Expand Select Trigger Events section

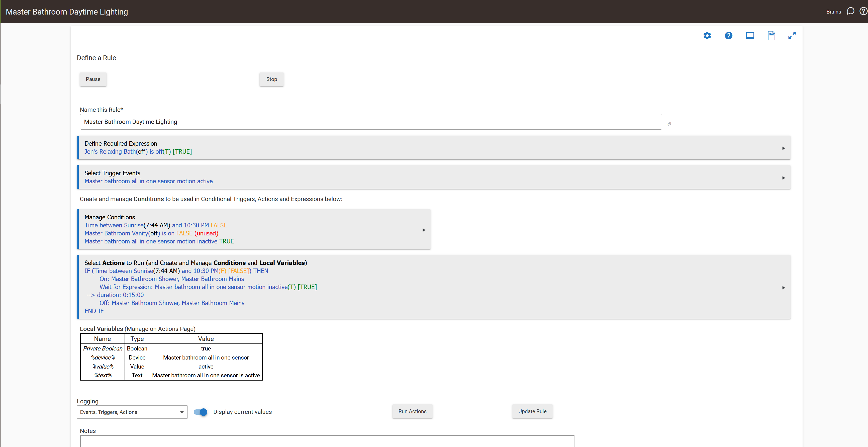[784, 178]
